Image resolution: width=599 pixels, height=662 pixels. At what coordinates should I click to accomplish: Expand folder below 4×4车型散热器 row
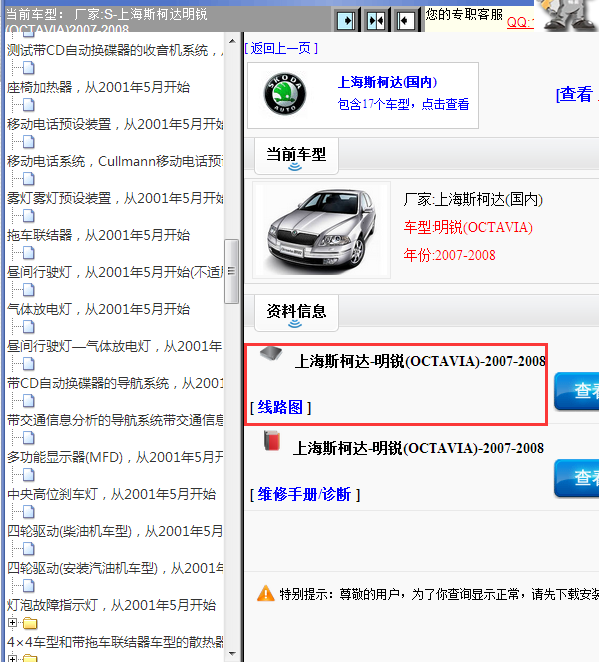pos(12,659)
